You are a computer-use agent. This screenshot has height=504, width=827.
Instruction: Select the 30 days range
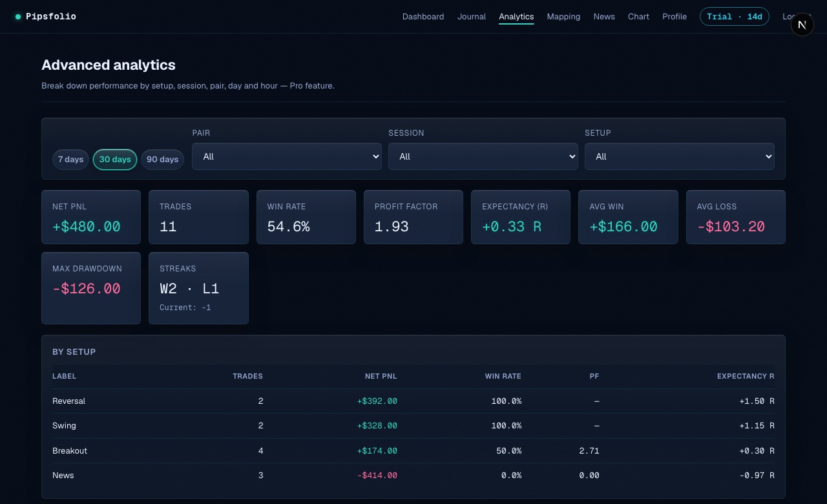click(115, 160)
